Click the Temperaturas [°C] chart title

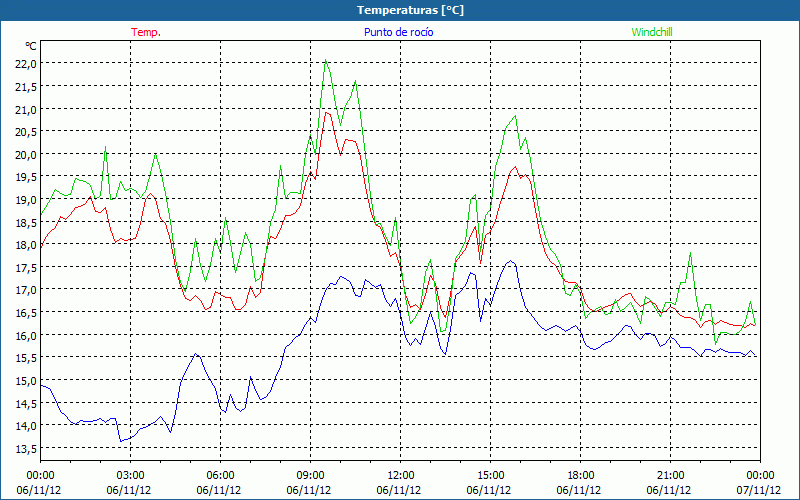coord(410,10)
